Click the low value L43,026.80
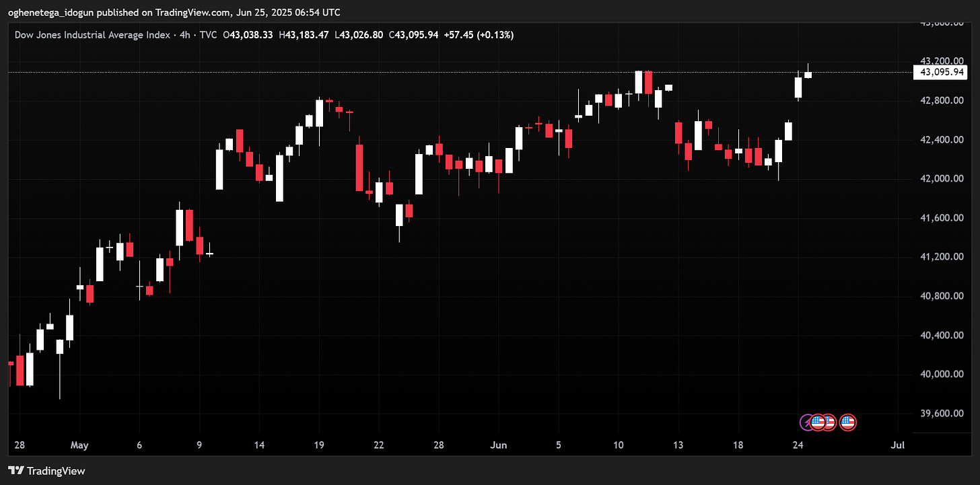 click(359, 35)
